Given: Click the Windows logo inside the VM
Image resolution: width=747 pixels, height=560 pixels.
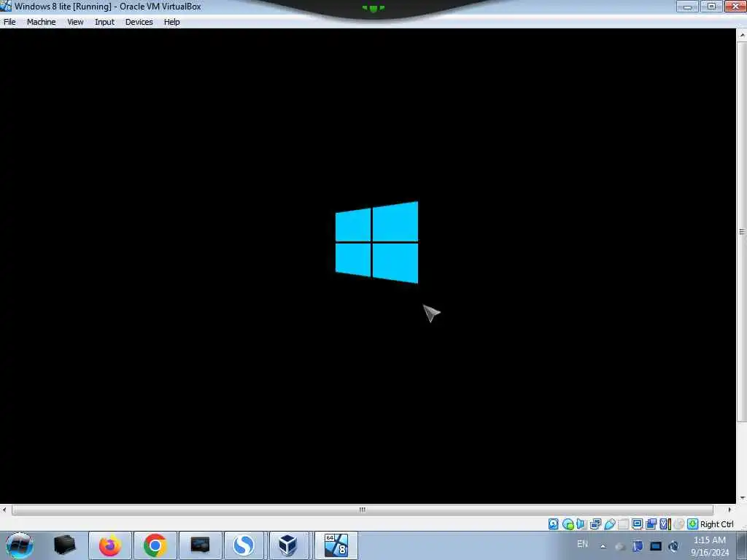Looking at the screenshot, I should click(377, 242).
